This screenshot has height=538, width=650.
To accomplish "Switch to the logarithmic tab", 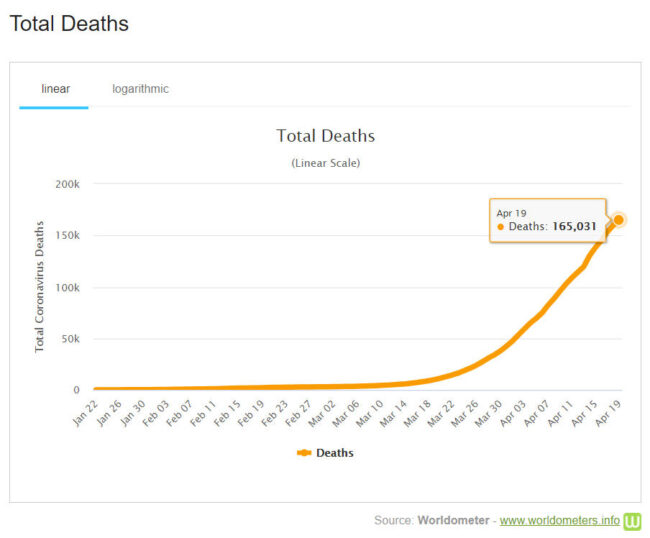I will tap(140, 89).
